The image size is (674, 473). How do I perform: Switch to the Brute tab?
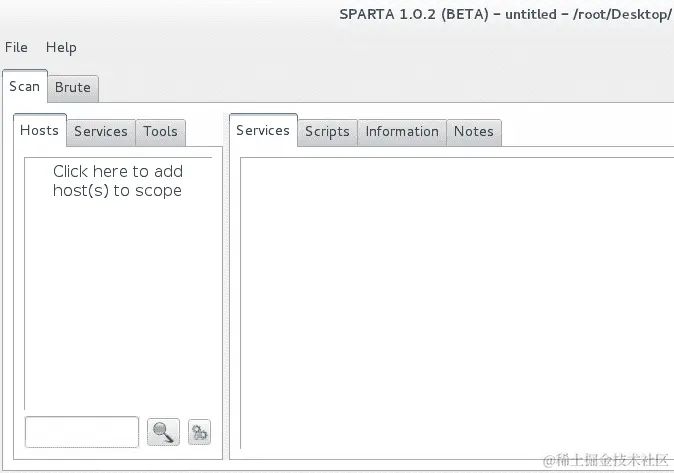[73, 88]
